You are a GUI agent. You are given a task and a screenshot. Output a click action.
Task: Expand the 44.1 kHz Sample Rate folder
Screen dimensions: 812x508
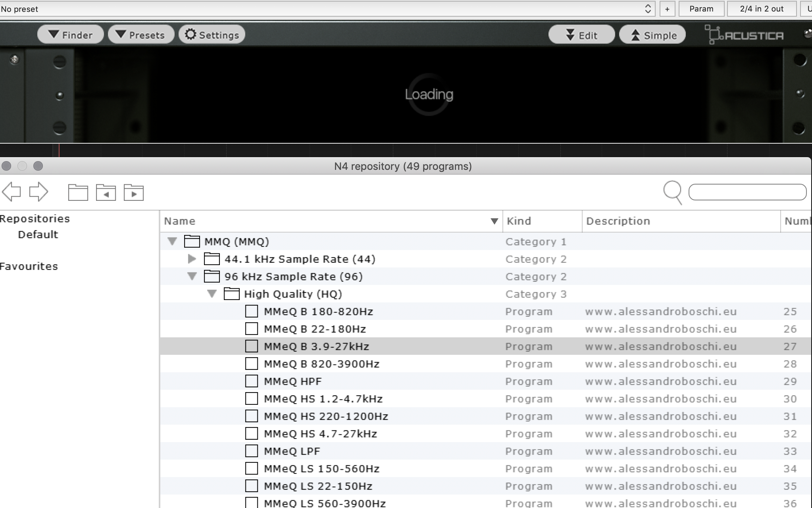click(x=192, y=259)
